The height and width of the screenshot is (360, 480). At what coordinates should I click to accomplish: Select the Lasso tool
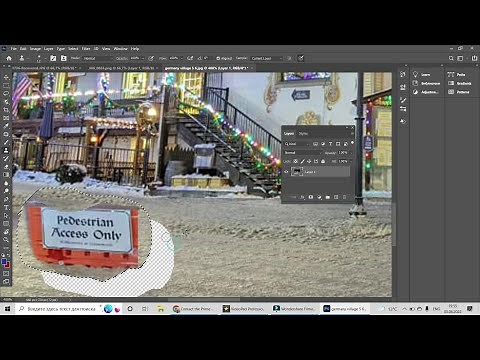(x=6, y=93)
